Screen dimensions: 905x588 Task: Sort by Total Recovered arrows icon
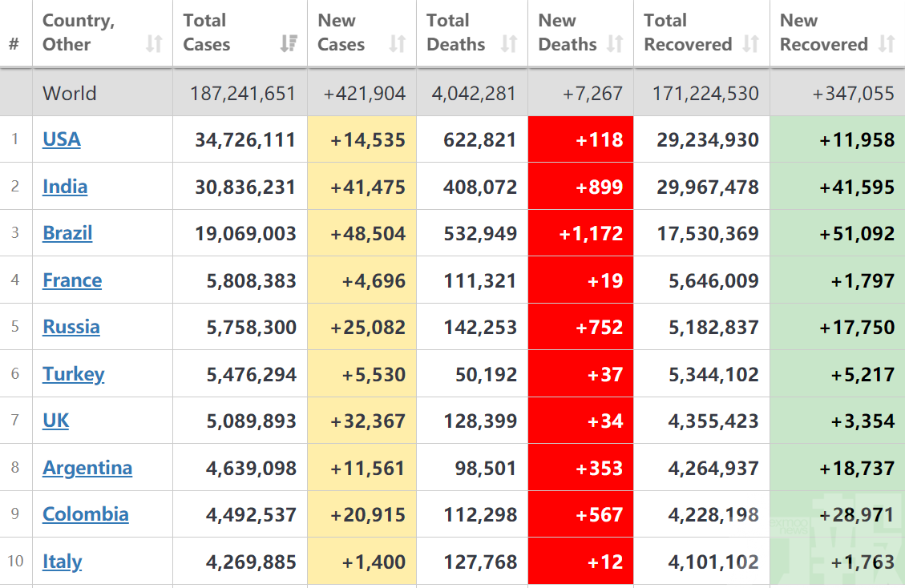tap(750, 44)
